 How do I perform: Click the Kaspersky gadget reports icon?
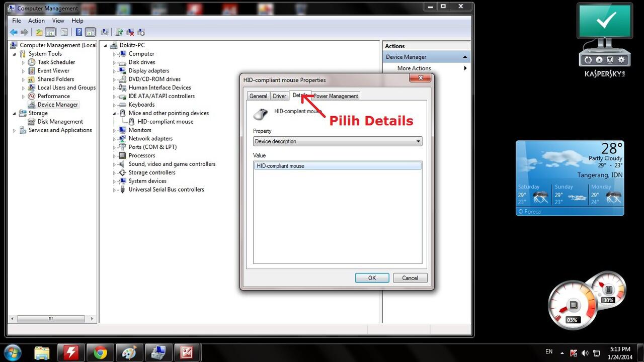pos(610,60)
